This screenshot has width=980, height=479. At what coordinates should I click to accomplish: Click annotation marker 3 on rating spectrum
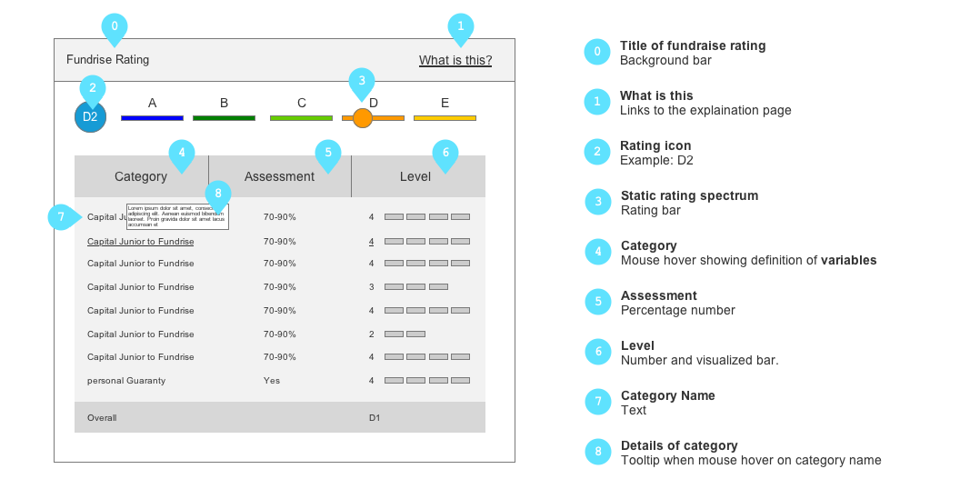(362, 81)
